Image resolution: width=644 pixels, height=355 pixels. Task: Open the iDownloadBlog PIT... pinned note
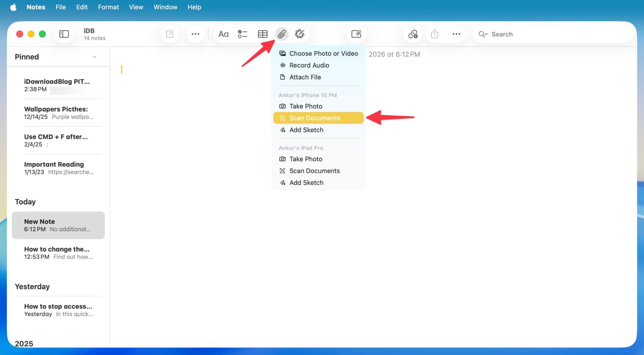click(58, 85)
